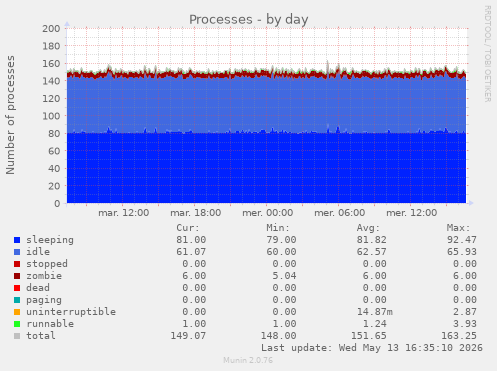Image resolution: width=497 pixels, height=371 pixels.
Task: Click sleeping average value 81.82
Action: [372, 240]
